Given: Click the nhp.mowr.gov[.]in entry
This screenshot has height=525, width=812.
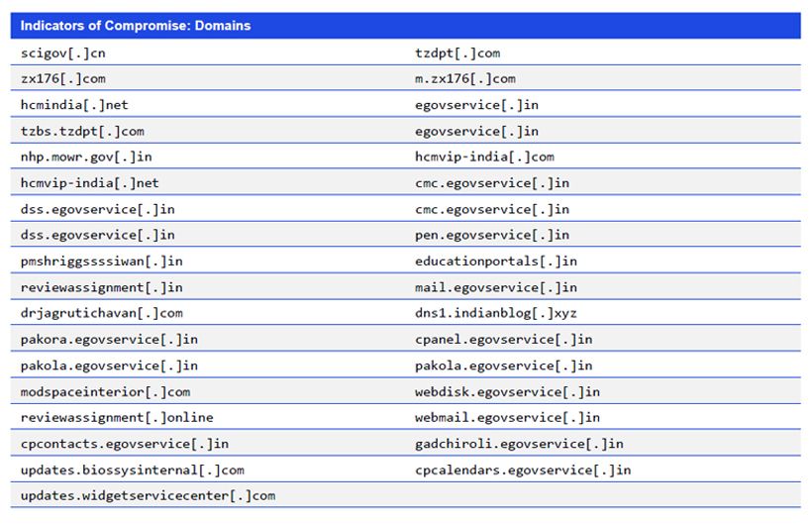Looking at the screenshot, I should coord(86,157).
